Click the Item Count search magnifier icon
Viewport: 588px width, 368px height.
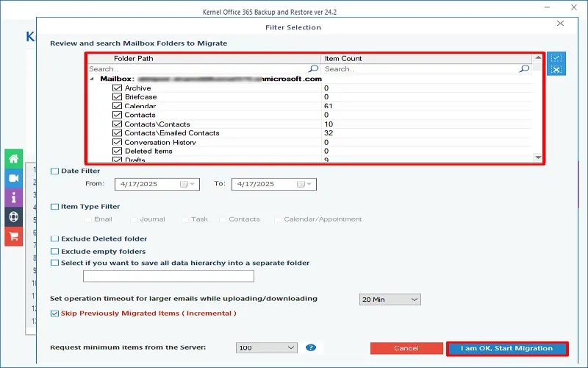click(x=524, y=68)
